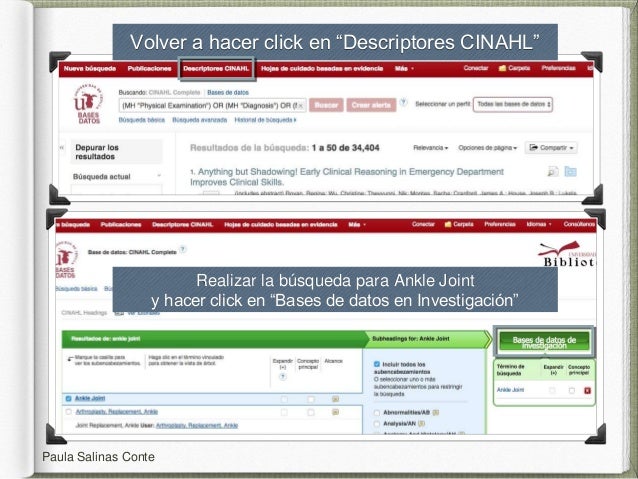Image resolution: width=638 pixels, height=479 pixels.
Task: Check Expandir box in Ankle Joint results row
Action: 284,399
